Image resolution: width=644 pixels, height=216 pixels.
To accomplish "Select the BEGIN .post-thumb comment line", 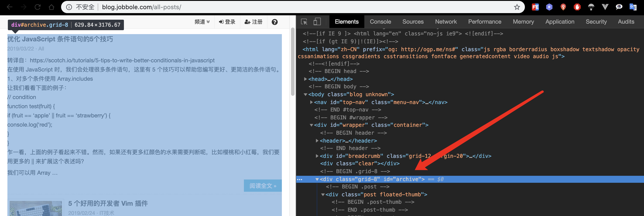I will 373,202.
